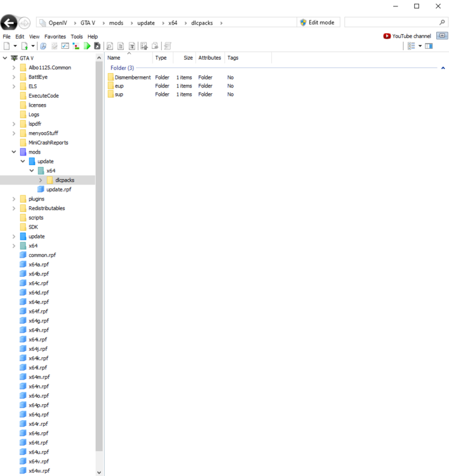Click the blue wrench tool icon in toolbar
Screen dimensions: 449x476
pos(43,46)
